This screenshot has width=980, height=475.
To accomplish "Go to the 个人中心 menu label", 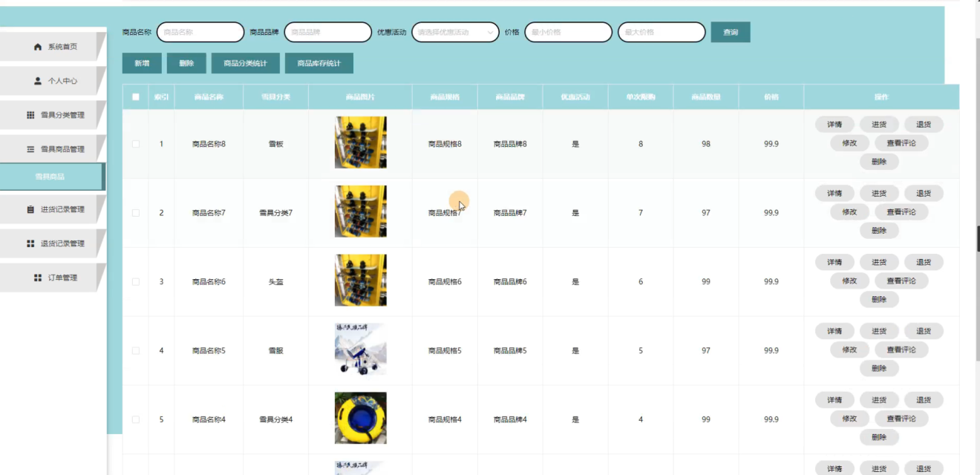I will pyautogui.click(x=62, y=81).
